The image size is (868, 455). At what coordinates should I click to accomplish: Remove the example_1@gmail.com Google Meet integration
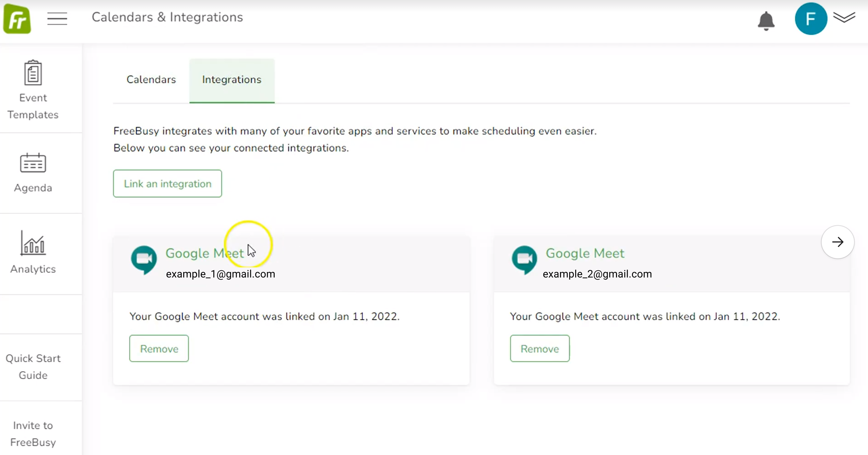[x=159, y=349]
